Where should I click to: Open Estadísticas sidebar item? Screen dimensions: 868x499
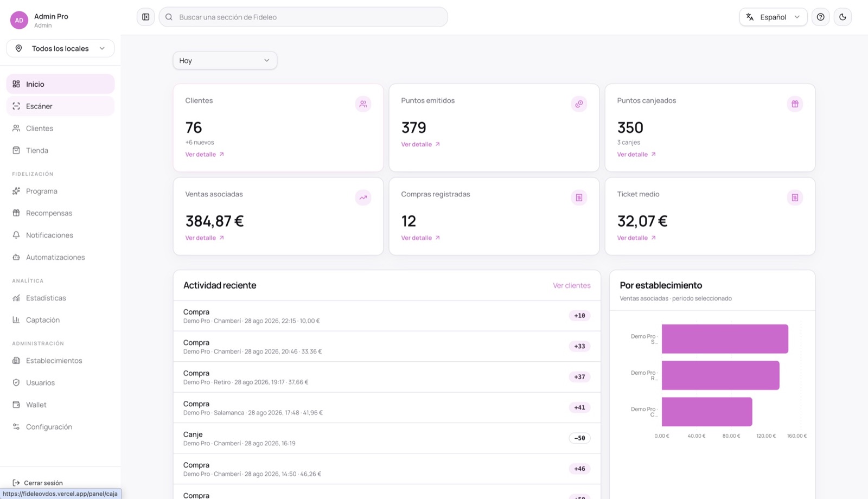tap(60, 298)
